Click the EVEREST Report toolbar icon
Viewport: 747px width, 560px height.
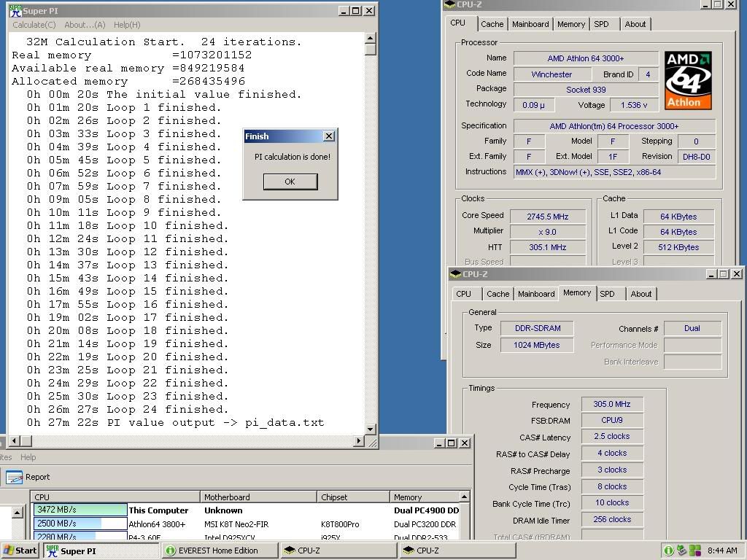(14, 477)
